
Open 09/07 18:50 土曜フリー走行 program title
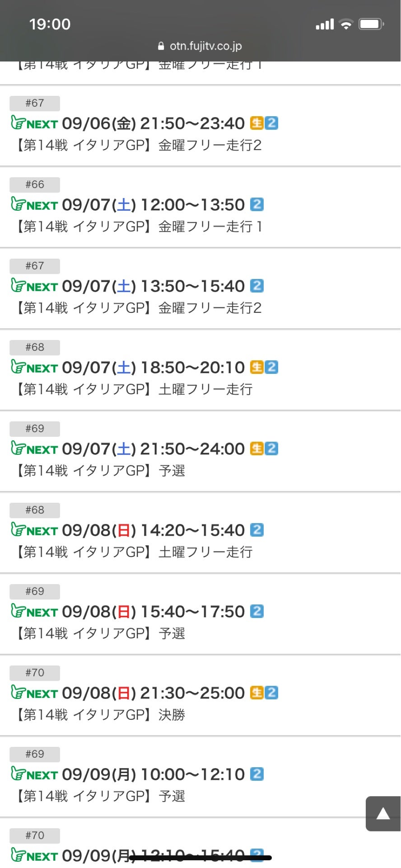tap(134, 389)
